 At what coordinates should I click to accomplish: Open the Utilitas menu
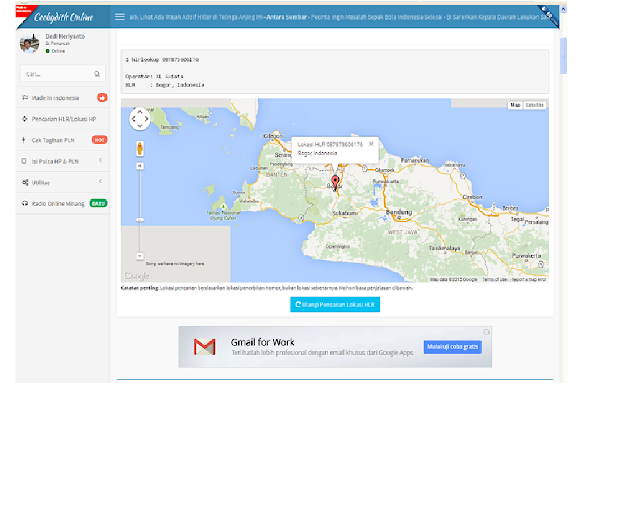tap(63, 183)
